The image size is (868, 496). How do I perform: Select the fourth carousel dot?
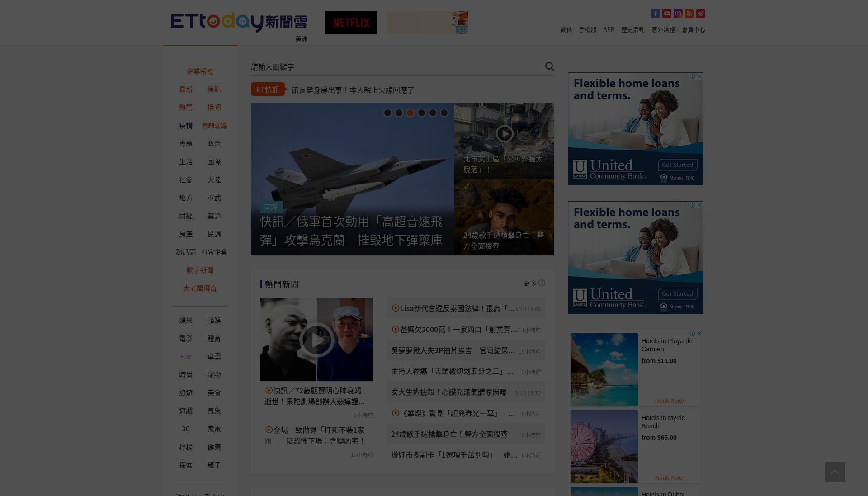coord(421,113)
